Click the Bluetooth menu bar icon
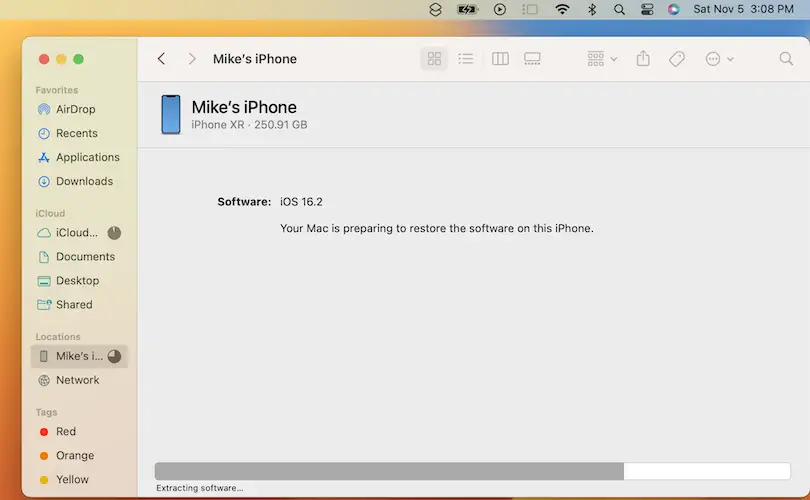The height and width of the screenshot is (500, 810). point(592,9)
